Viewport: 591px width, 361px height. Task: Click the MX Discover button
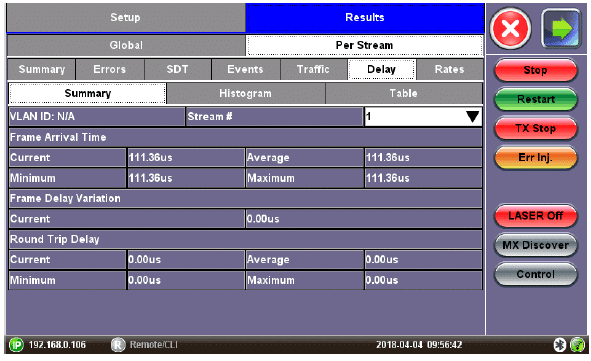click(x=536, y=245)
